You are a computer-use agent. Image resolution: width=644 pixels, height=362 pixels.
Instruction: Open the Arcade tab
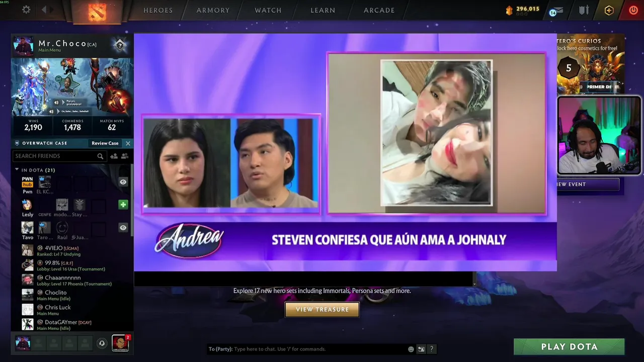(379, 10)
